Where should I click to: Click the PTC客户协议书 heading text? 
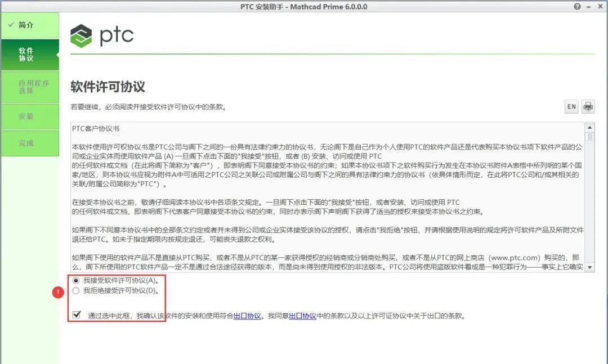point(96,129)
